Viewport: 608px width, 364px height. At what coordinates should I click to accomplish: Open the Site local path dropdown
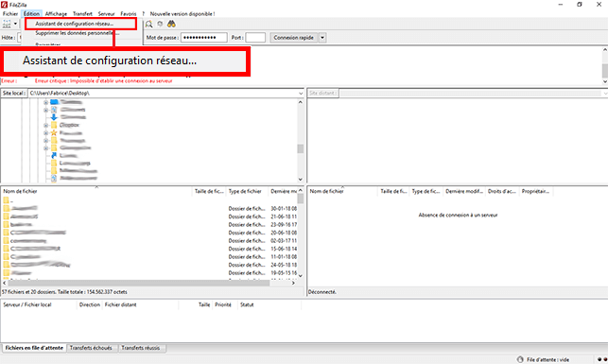click(301, 94)
